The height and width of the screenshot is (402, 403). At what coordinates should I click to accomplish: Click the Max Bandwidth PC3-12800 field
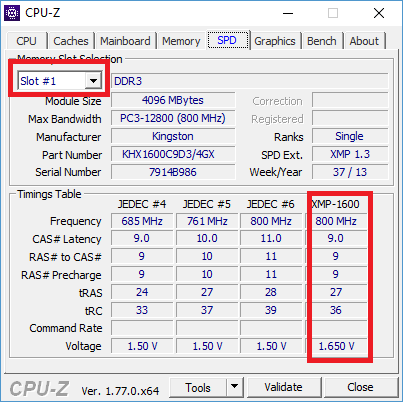click(x=173, y=118)
